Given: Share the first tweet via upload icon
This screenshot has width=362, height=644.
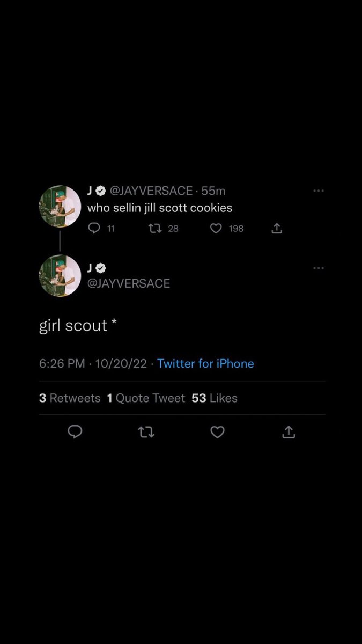Looking at the screenshot, I should pos(277,229).
